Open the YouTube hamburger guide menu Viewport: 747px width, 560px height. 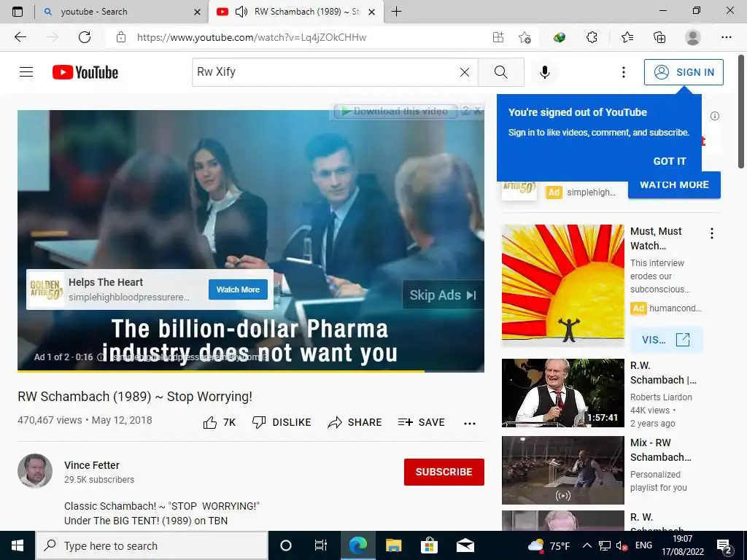tap(26, 72)
